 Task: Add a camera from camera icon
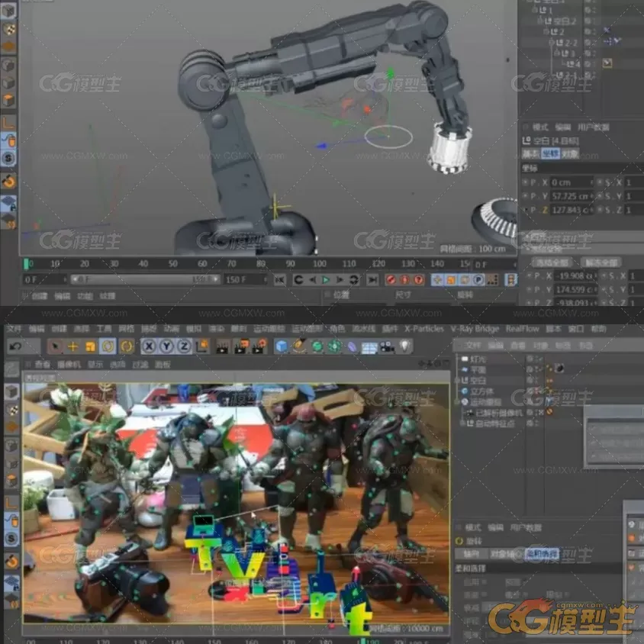click(x=387, y=347)
